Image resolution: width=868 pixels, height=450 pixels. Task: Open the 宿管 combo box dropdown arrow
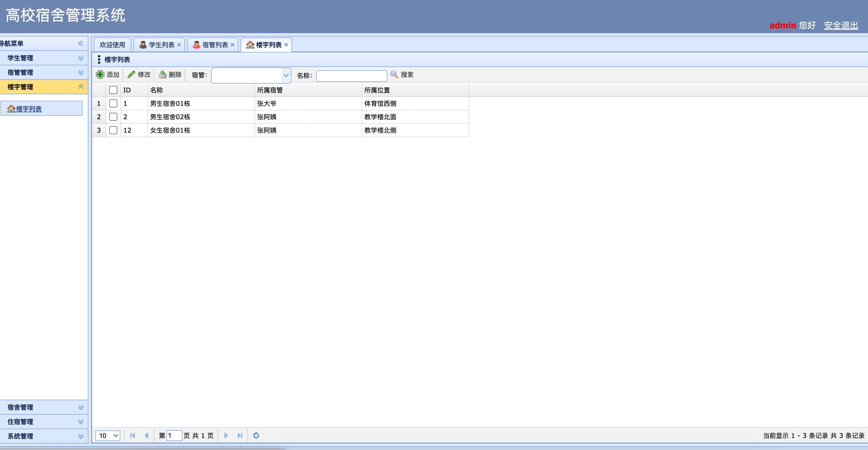(286, 76)
